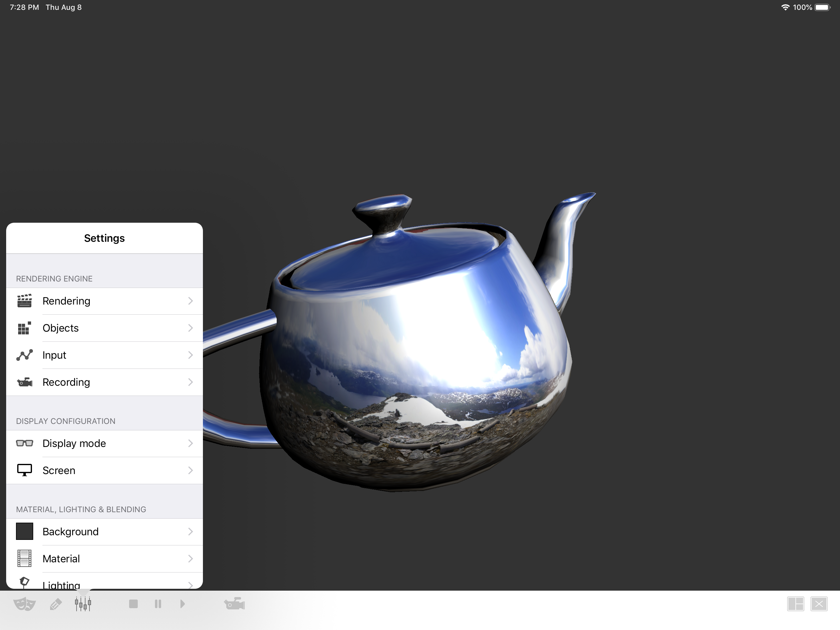
Task: Click the MATERIAL, LIGHTING & BLENDING header
Action: [x=81, y=509]
